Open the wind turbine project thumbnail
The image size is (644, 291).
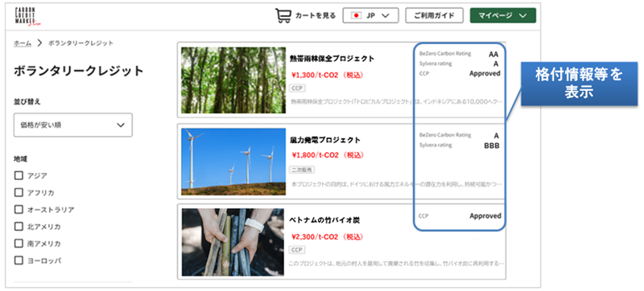[233, 162]
